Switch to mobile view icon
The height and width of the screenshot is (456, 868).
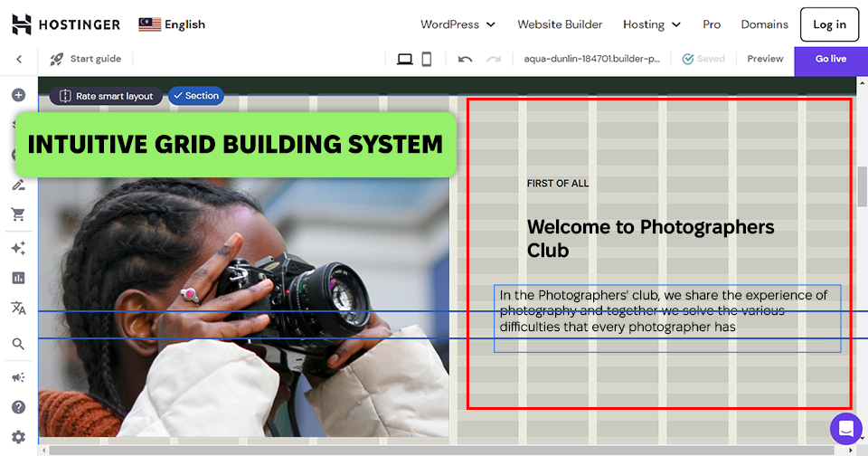click(x=426, y=59)
